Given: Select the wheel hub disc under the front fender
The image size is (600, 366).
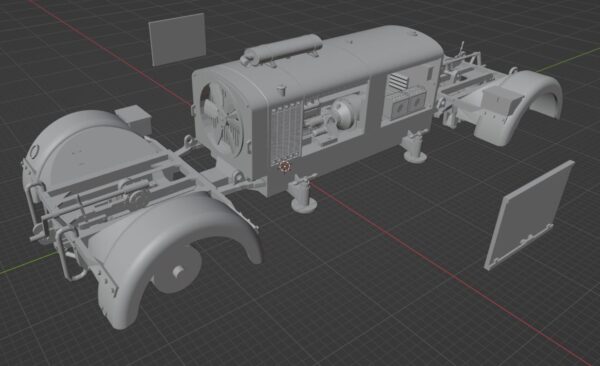Looking at the screenshot, I should [177, 270].
